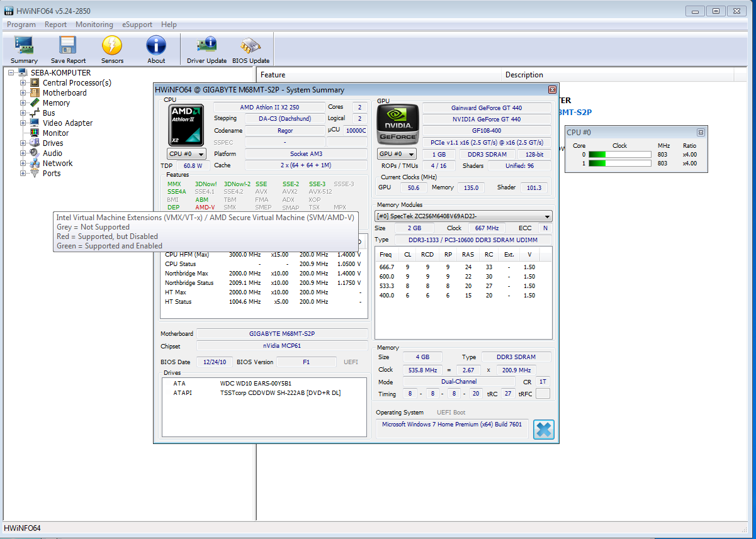Click the Core 0 clock bar
This screenshot has width=756, height=539.
[620, 154]
